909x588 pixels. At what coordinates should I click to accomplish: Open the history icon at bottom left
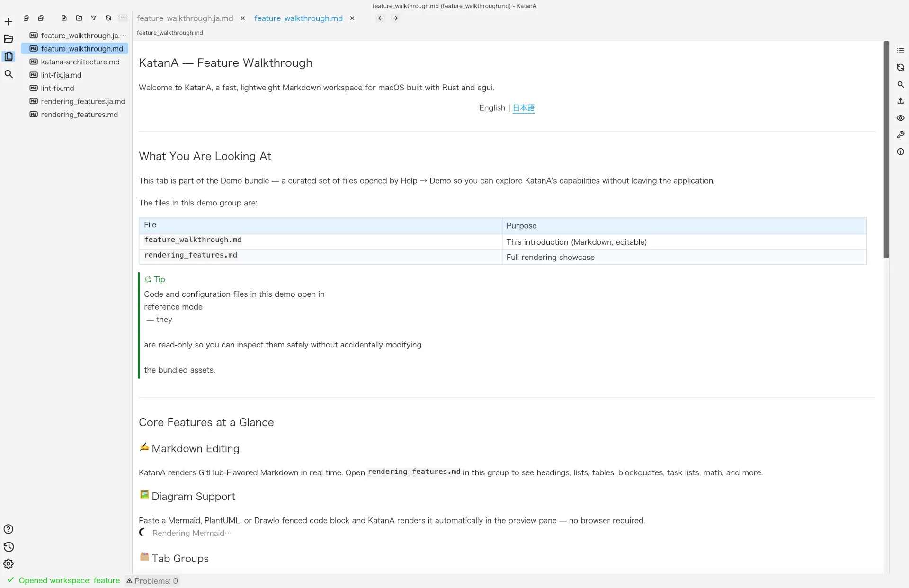(x=9, y=547)
